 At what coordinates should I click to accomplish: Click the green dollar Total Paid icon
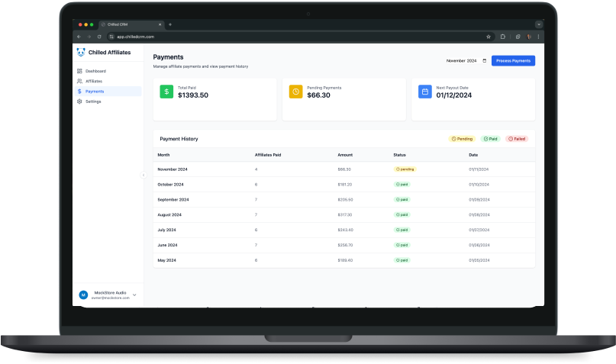(x=166, y=92)
